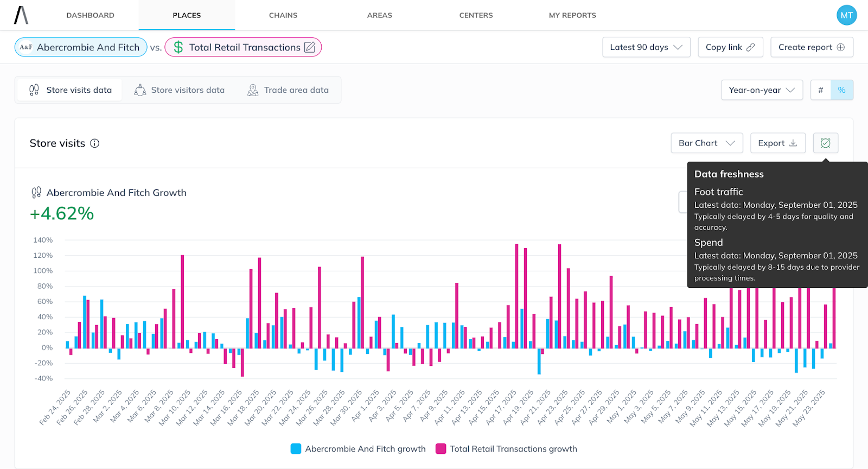Viewport: 868px width, 469px height.
Task: Click the Feb 24, 2025 axis label
Action: (55, 408)
